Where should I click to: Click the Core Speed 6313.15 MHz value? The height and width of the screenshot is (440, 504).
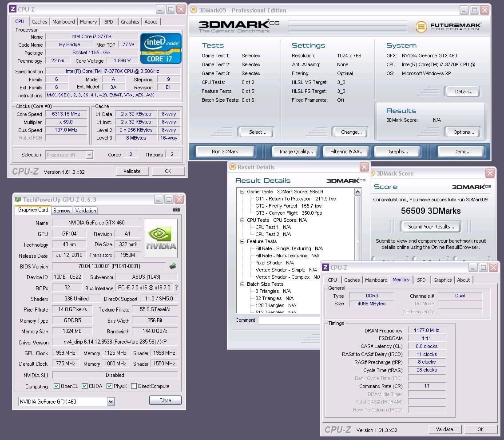66,114
